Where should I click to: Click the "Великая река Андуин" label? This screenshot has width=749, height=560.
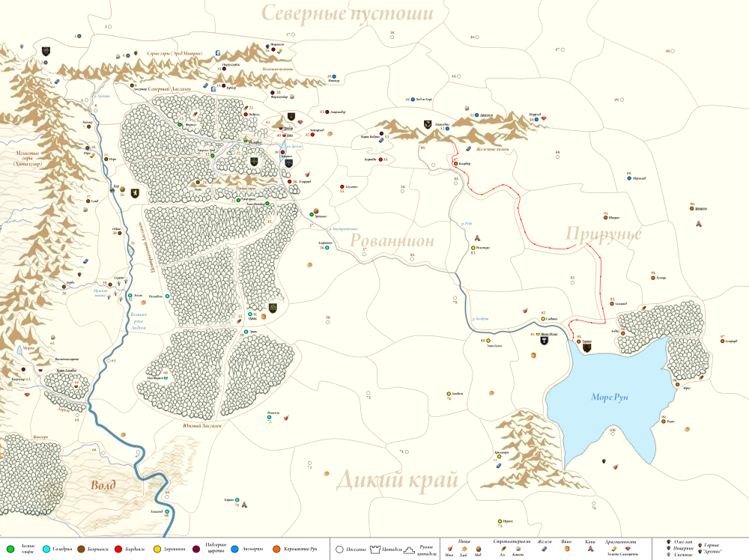139,321
